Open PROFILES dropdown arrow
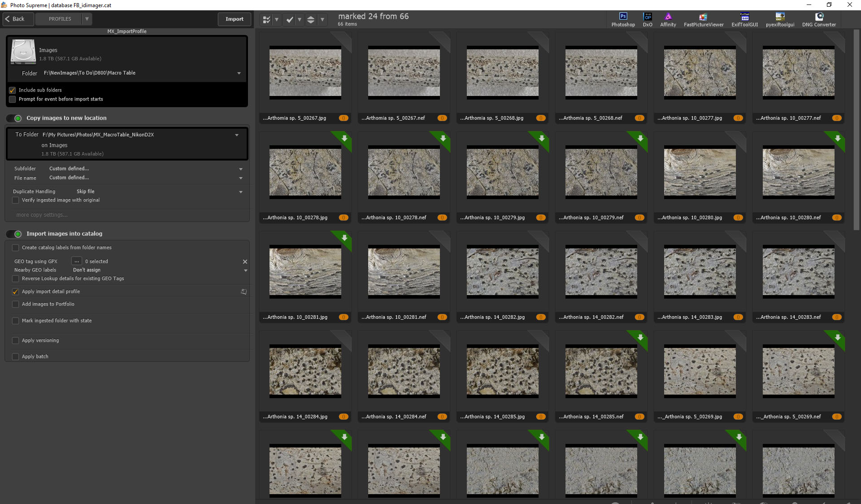 87,19
